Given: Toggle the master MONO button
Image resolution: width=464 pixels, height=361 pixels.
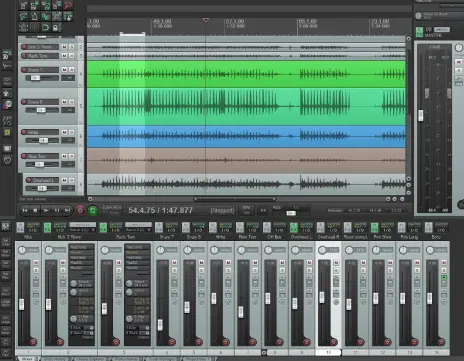Looking at the screenshot, I should tap(442, 30).
